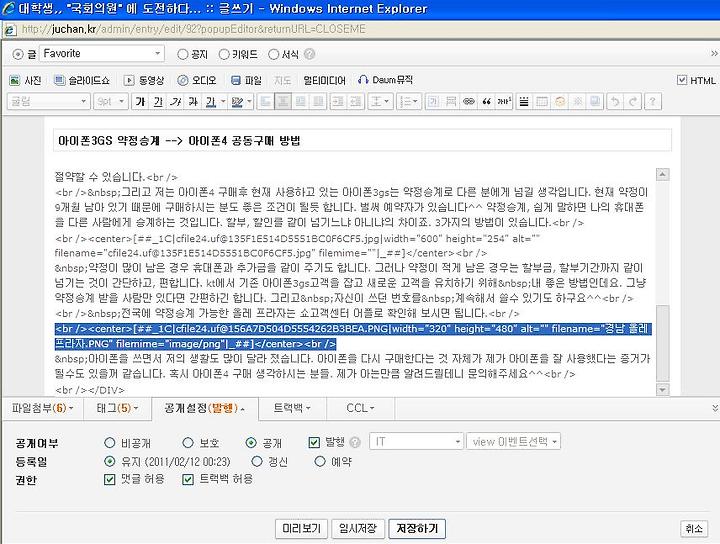Insert hyperlink via link icon

(468, 101)
